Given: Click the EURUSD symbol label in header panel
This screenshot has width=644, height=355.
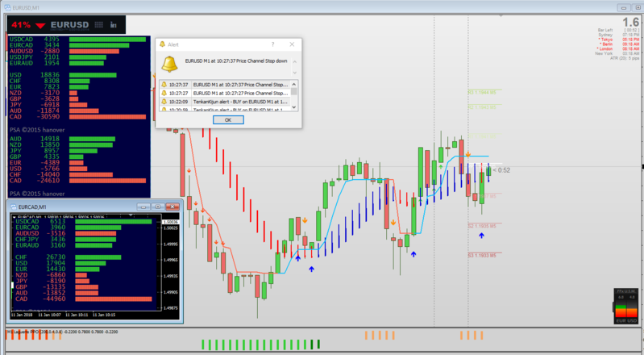Looking at the screenshot, I should pyautogui.click(x=69, y=25).
